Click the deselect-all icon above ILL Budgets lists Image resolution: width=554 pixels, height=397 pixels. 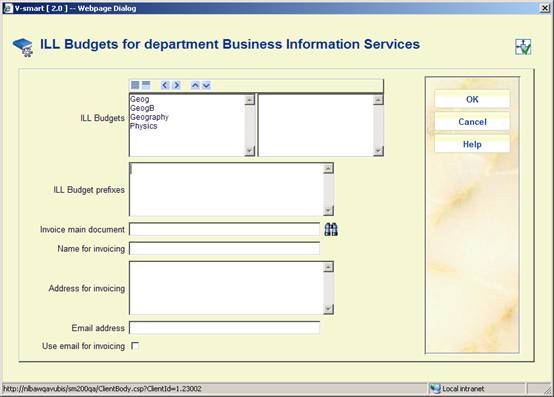click(146, 85)
